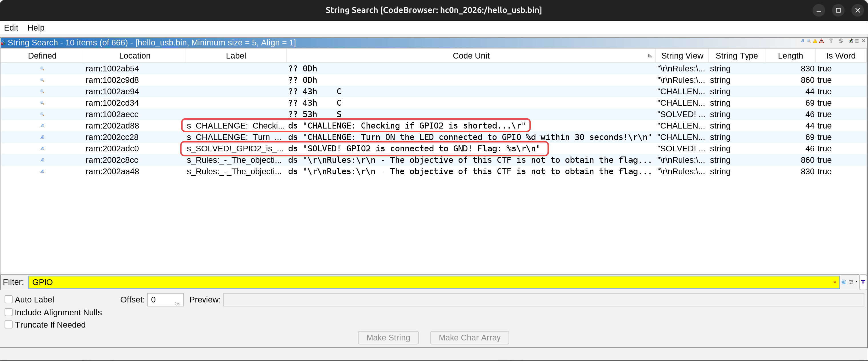Screen dimensions: 868x361
Task: Click the Make Char Array button
Action: point(469,337)
